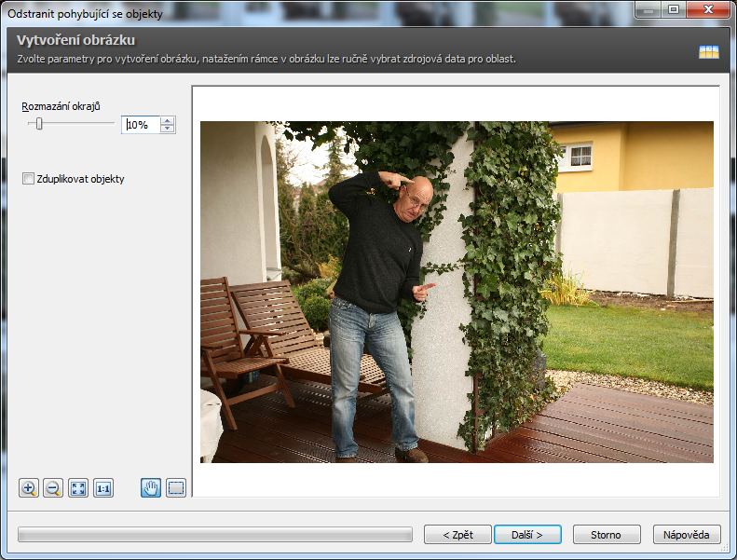Click the zoom out magnifier icon
Screen dimensions: 737x560
(x=53, y=488)
